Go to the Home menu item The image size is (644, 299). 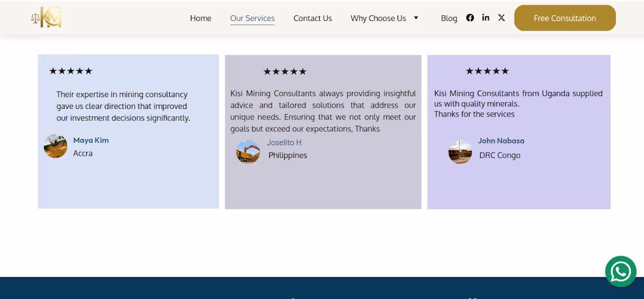(201, 19)
